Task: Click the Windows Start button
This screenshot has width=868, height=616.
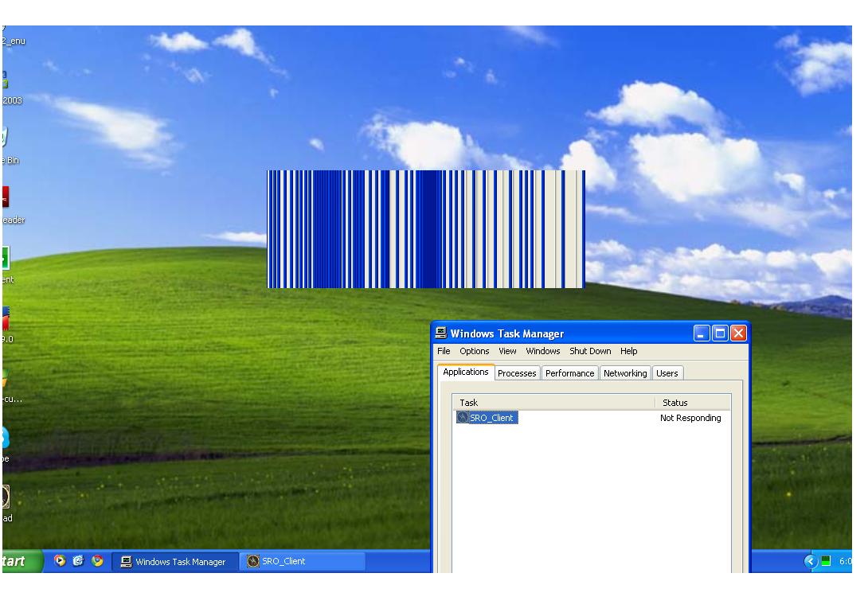Action: 22,561
